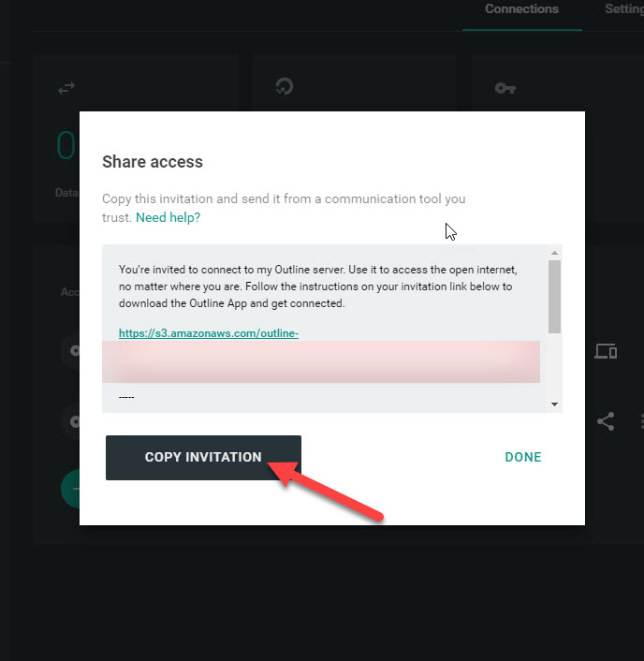
Task: Click the circular refresh icon in background
Action: (285, 86)
